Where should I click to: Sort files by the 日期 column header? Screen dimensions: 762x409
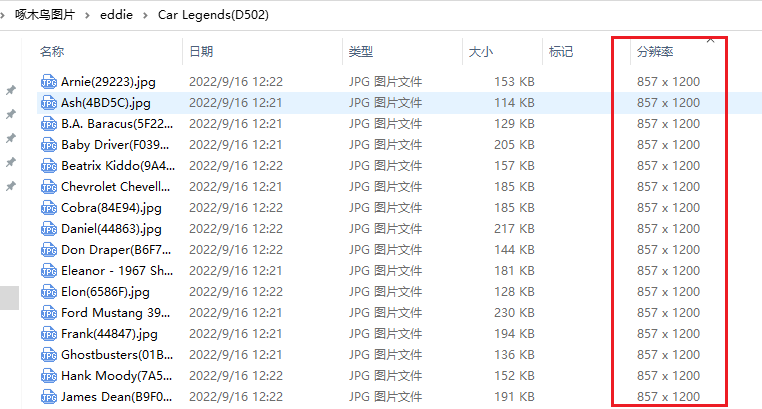[201, 51]
